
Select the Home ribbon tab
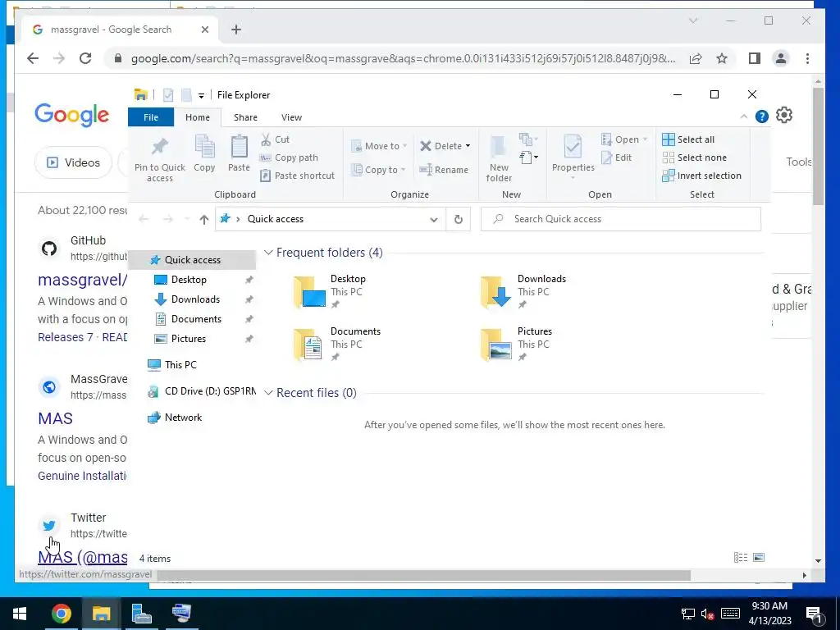tap(198, 117)
